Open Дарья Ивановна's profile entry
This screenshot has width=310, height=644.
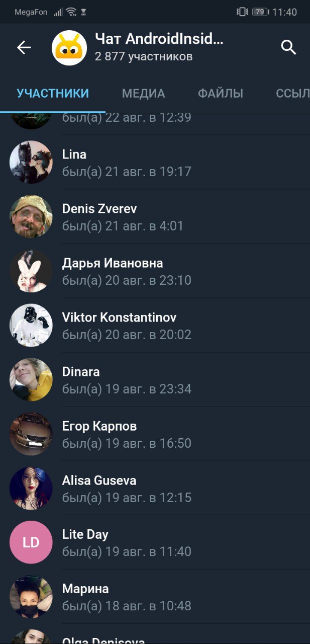(x=155, y=271)
